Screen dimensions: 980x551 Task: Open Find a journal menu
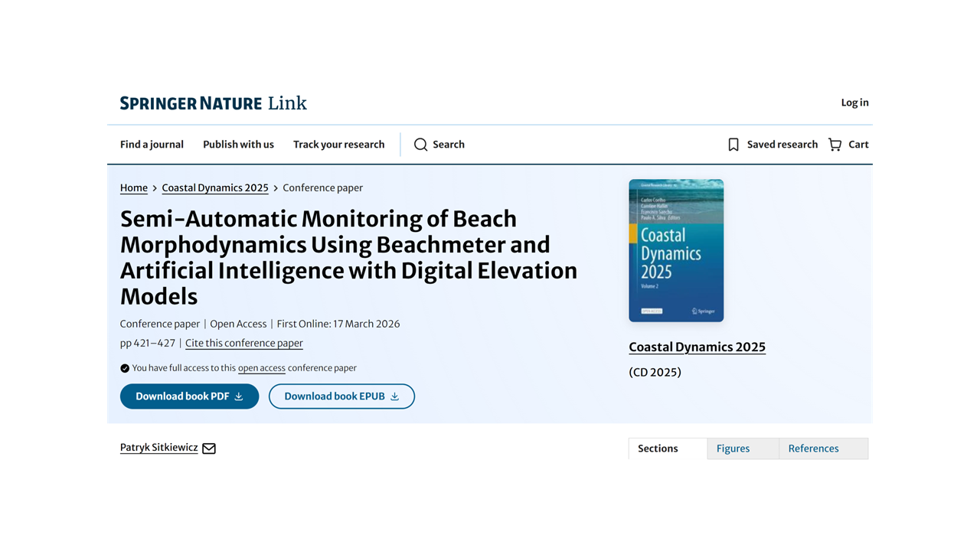(x=152, y=145)
